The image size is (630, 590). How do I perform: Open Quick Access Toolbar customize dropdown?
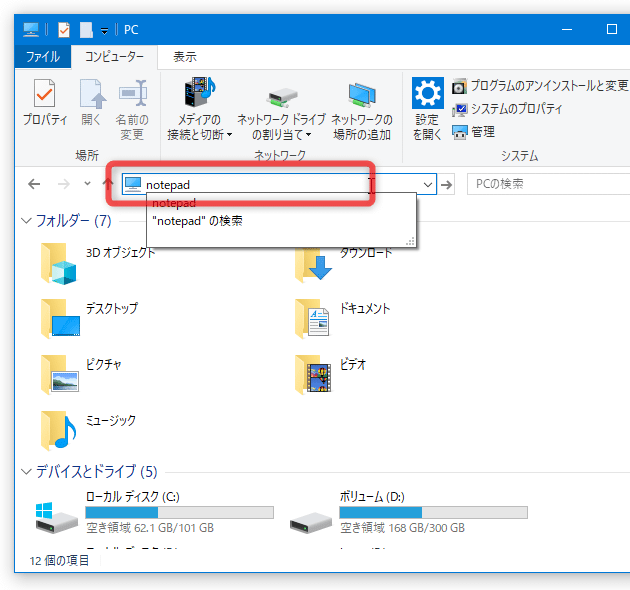tap(104, 31)
